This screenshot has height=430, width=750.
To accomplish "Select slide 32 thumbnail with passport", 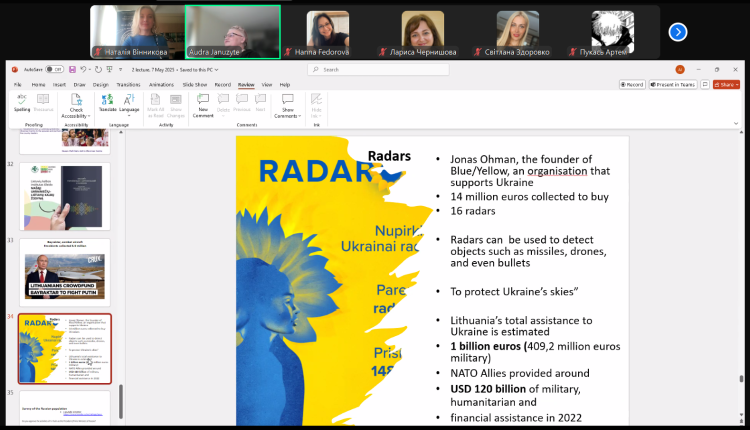I will tap(65, 197).
